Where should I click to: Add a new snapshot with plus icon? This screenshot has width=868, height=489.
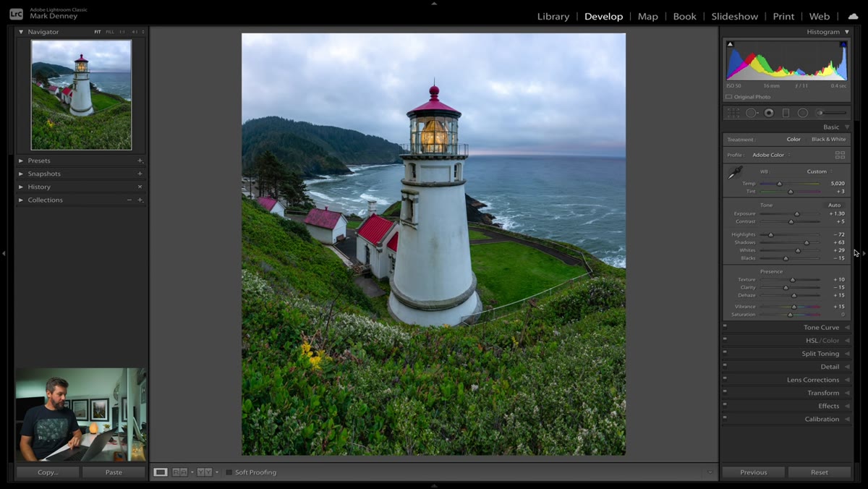click(x=140, y=174)
